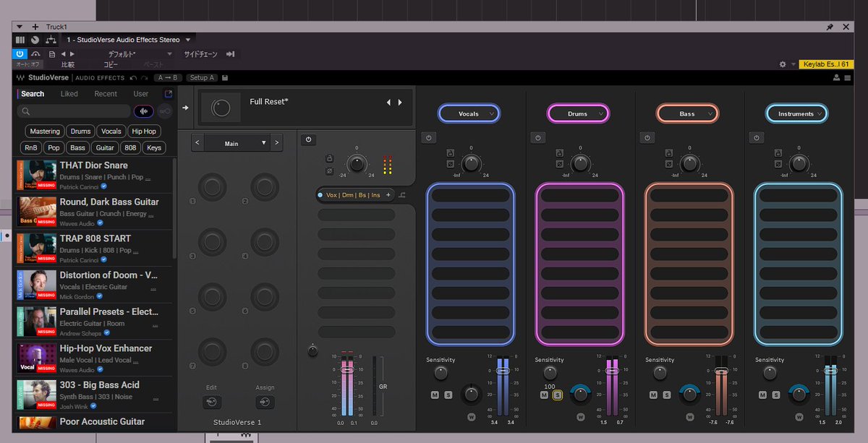Click the save preset floppy icon
Image resolution: width=868 pixels, height=443 pixels.
pyautogui.click(x=225, y=78)
